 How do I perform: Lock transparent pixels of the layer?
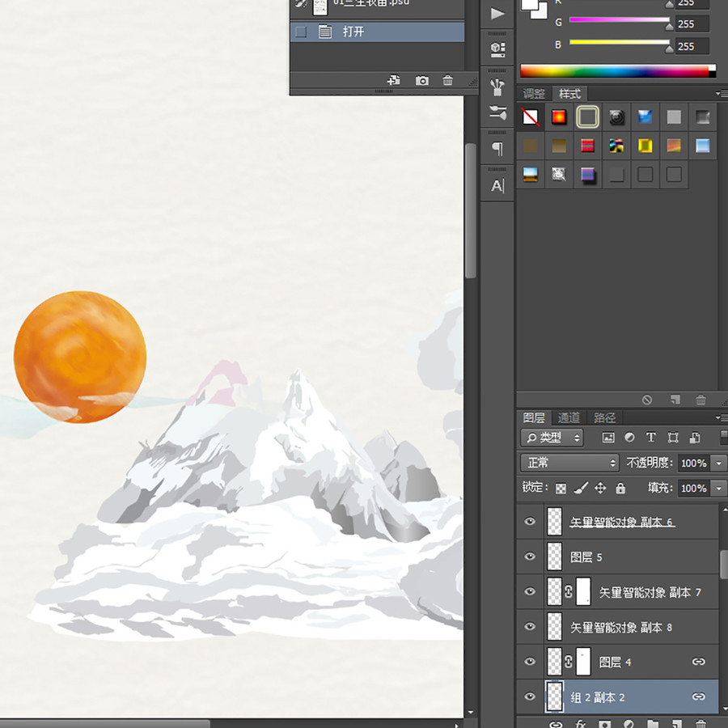(x=561, y=489)
